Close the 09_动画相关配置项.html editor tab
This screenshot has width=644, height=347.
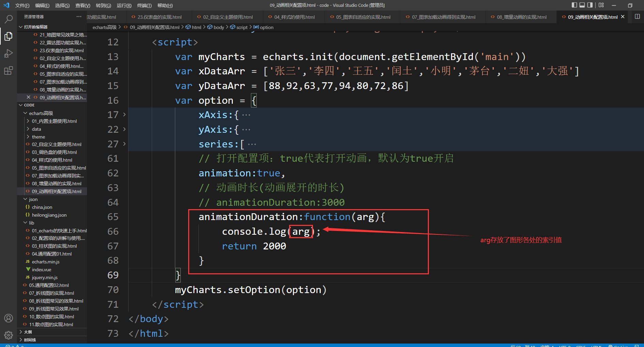pos(623,17)
